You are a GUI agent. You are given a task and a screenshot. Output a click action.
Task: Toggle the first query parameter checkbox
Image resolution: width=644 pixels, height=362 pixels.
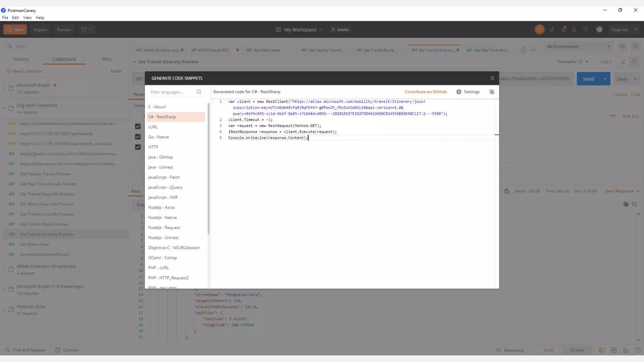tap(138, 126)
